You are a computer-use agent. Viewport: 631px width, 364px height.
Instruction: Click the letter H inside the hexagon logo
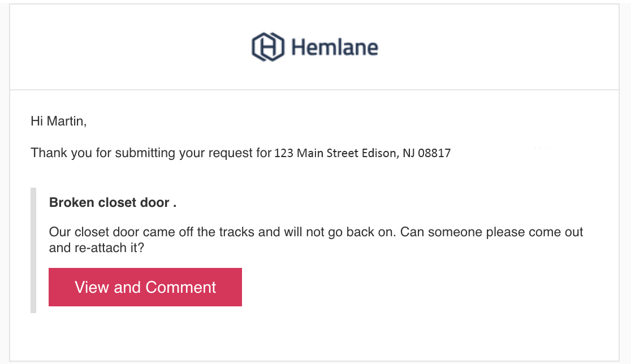tap(268, 47)
